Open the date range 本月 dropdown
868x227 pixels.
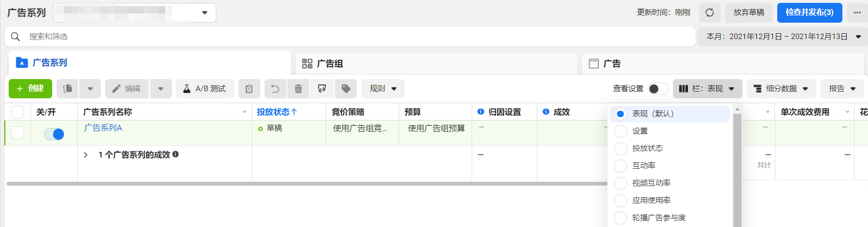pyautogui.click(x=783, y=37)
